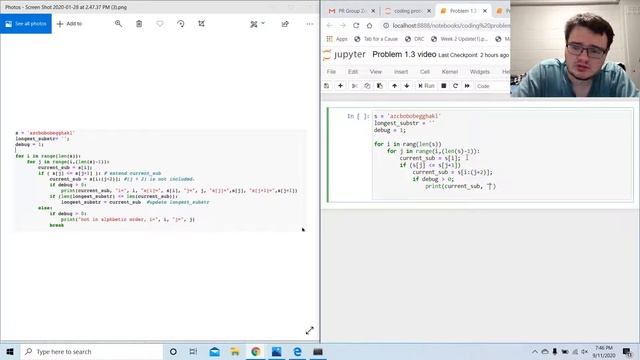Restart the kernel with the circular arrow
This screenshot has height=360, width=640.
[455, 86]
